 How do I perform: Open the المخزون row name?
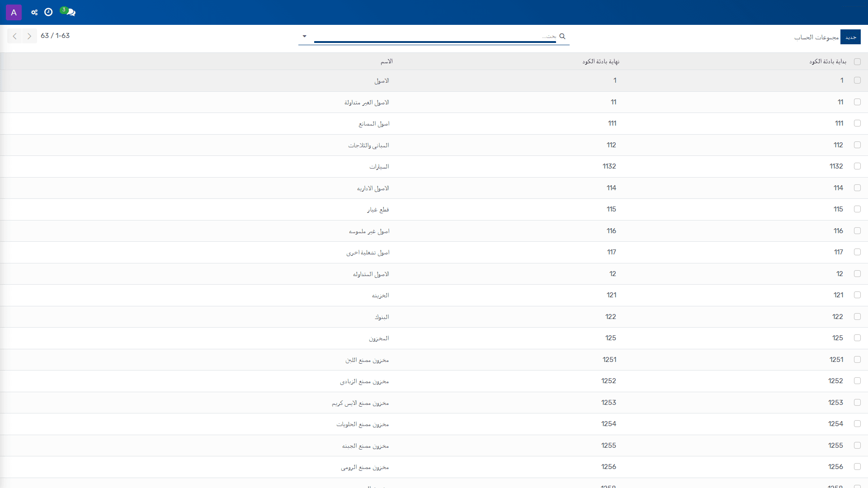point(379,338)
